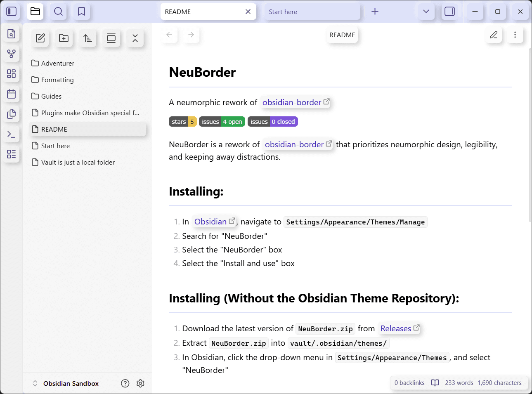Click 1,690 characters status bar entry
Image resolution: width=532 pixels, height=394 pixels.
pos(499,383)
